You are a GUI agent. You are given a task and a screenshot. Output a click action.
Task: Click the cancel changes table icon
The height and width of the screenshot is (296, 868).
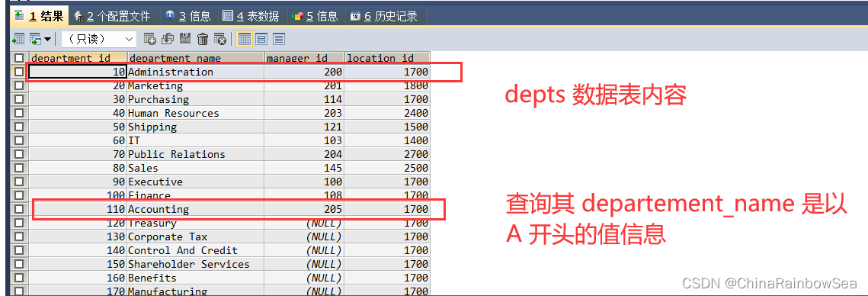click(x=220, y=39)
